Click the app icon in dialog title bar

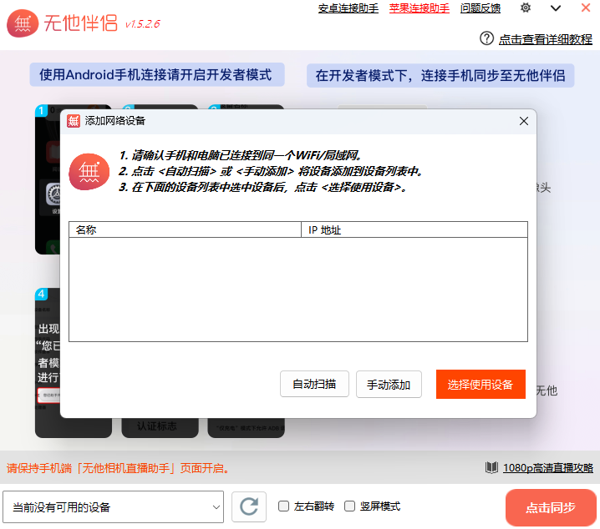74,121
